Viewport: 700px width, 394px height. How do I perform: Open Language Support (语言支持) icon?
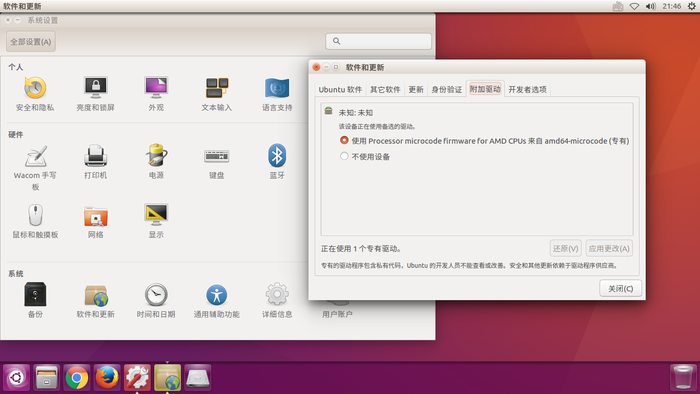click(x=277, y=88)
